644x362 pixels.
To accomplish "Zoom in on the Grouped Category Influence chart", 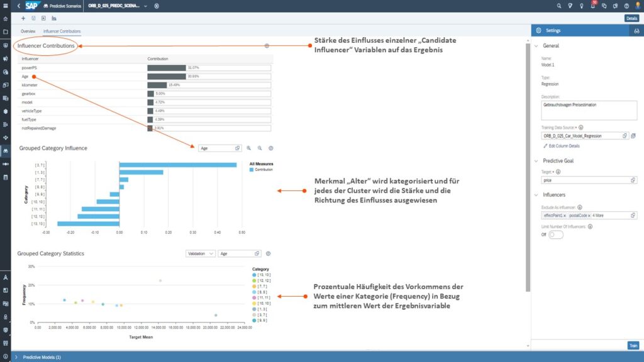I will (x=249, y=148).
